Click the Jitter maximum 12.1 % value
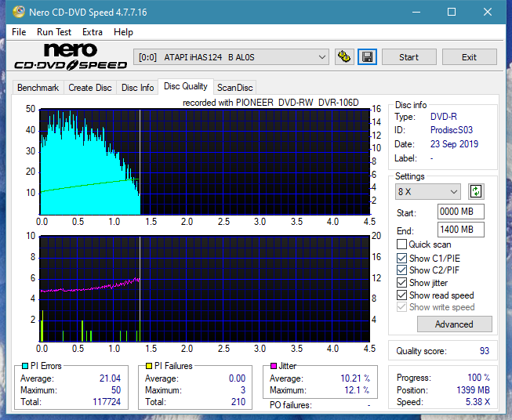 tap(357, 390)
